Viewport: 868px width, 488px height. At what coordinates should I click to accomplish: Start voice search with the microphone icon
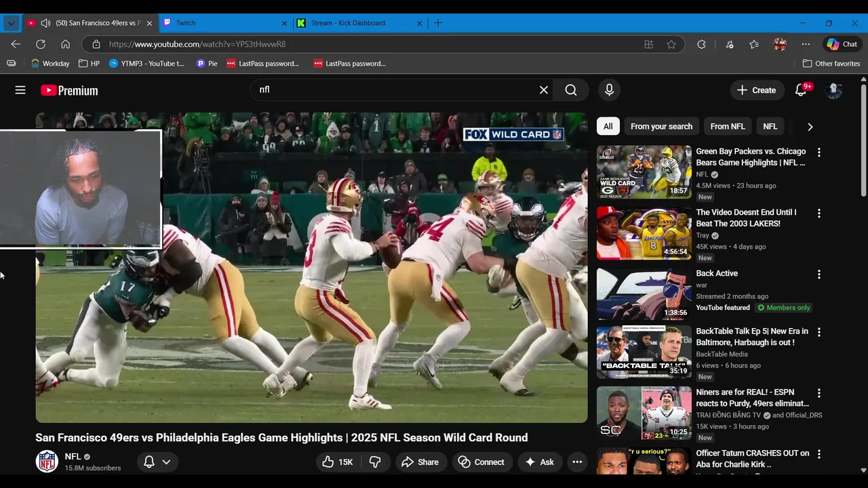[x=609, y=90]
